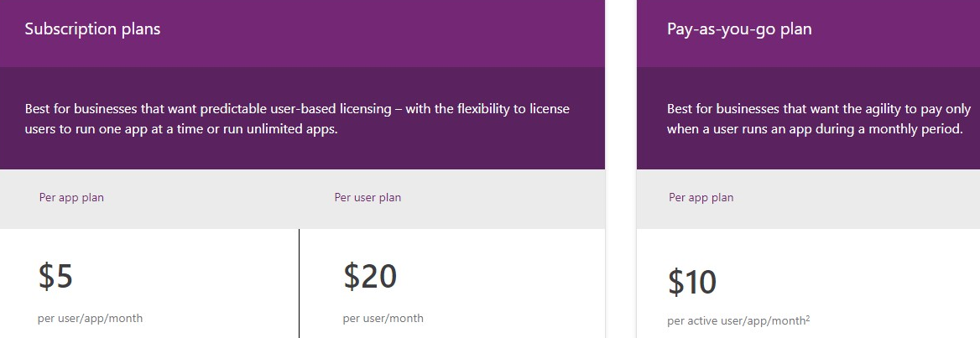Click the during a monthly period text line
The height and width of the screenshot is (338, 980).
(815, 129)
